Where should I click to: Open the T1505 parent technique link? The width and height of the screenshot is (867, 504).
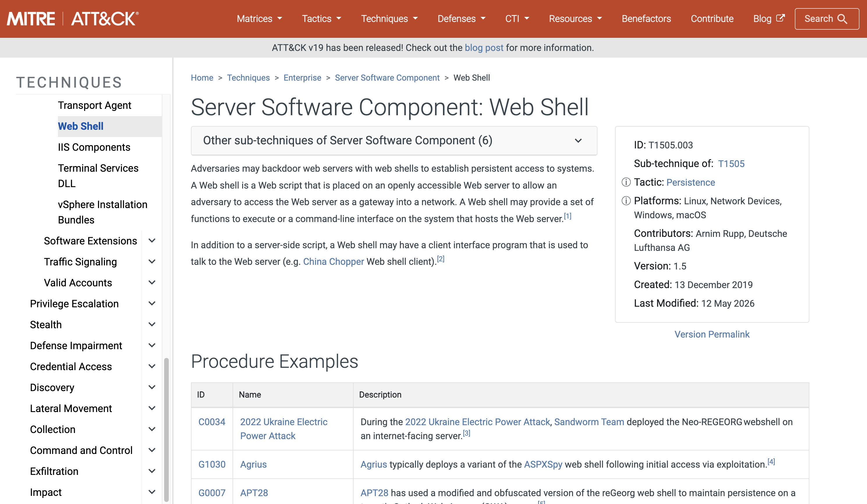click(x=731, y=164)
